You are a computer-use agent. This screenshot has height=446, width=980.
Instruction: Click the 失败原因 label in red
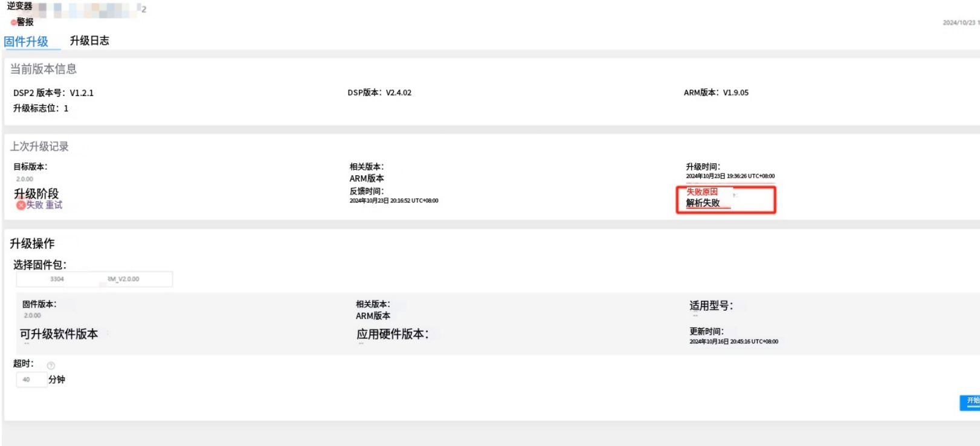click(701, 192)
